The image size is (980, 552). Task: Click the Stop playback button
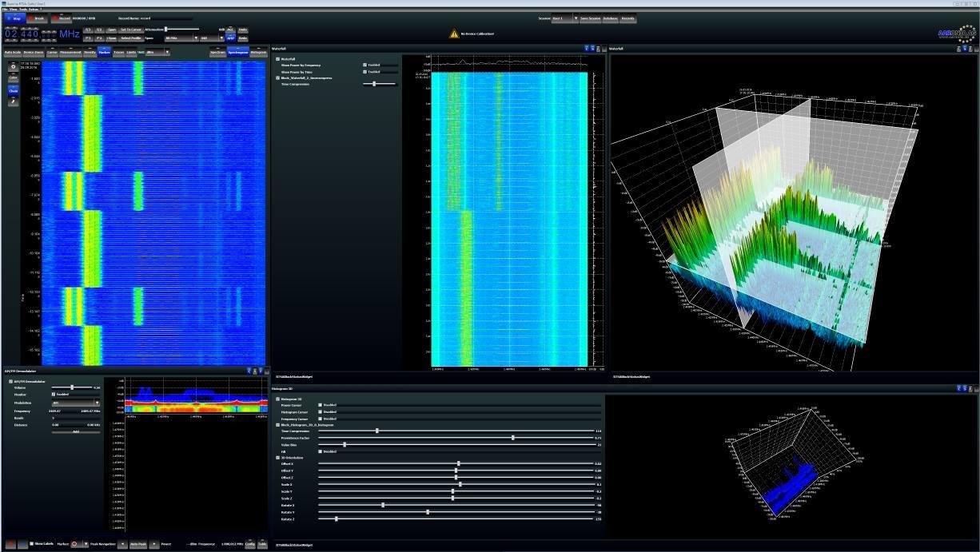15,18
